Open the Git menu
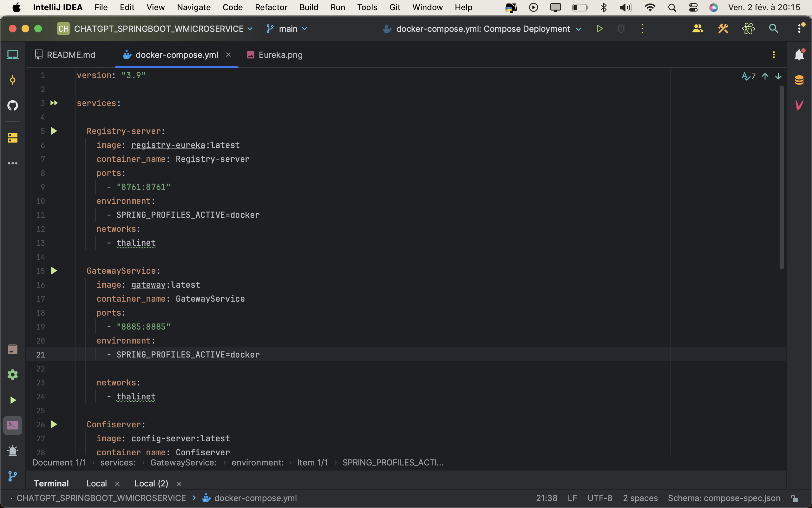 (x=395, y=7)
